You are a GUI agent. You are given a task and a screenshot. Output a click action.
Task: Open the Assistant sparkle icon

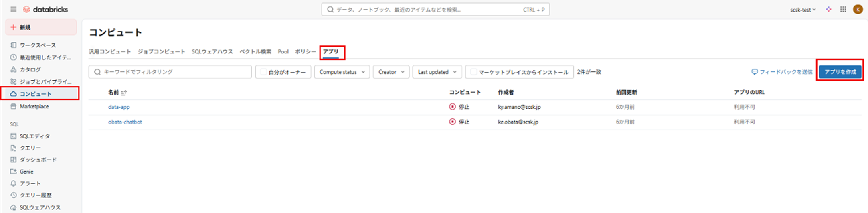coord(828,10)
